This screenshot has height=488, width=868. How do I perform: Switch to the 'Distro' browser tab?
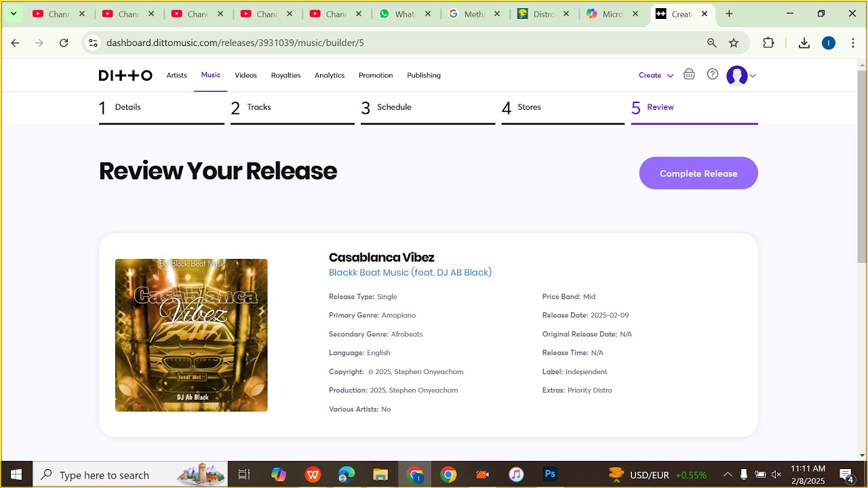pyautogui.click(x=543, y=14)
